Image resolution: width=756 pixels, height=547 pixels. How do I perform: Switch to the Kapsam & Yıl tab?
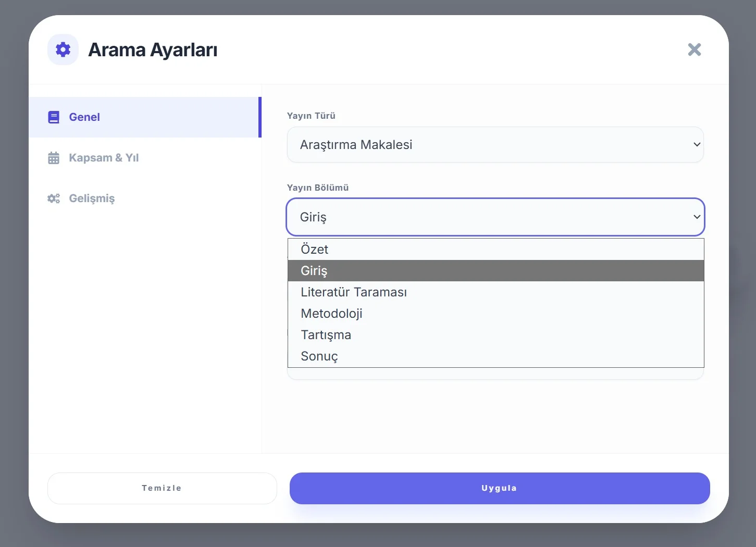pos(145,158)
